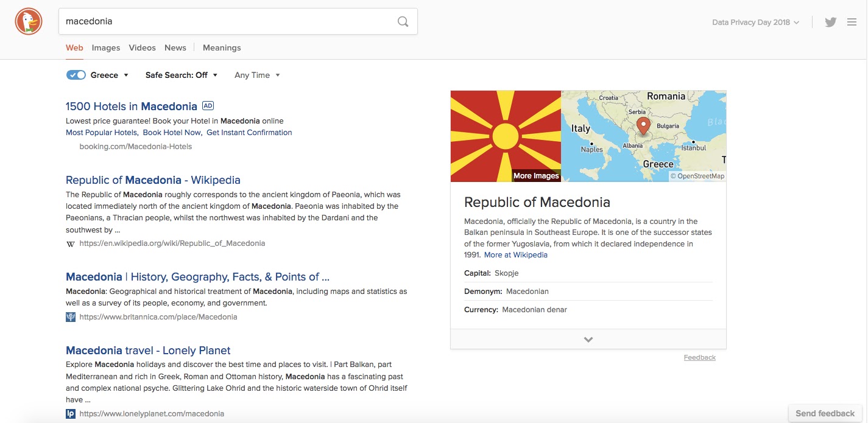This screenshot has width=868, height=423.
Task: Click the AD badge next to the hotels result
Action: click(208, 106)
